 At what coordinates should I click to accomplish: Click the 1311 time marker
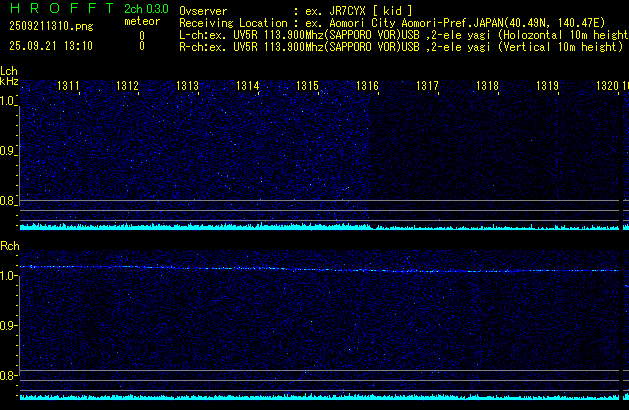(x=70, y=87)
